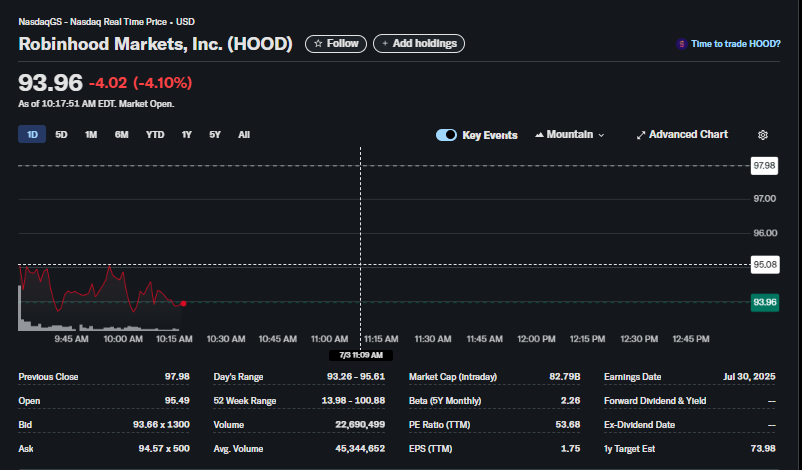Click the 12:00 PM time axis label

click(x=536, y=339)
